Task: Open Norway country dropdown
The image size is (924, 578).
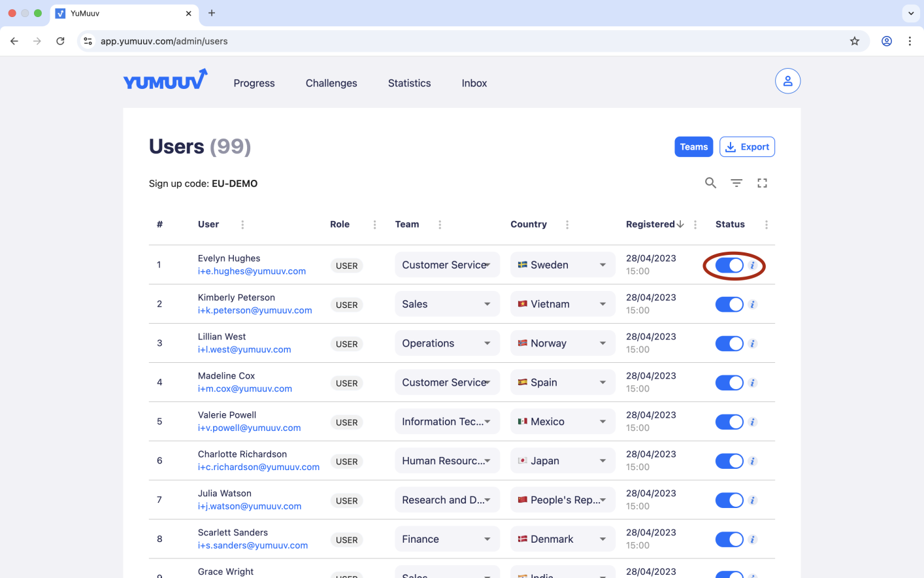Action: tap(563, 343)
